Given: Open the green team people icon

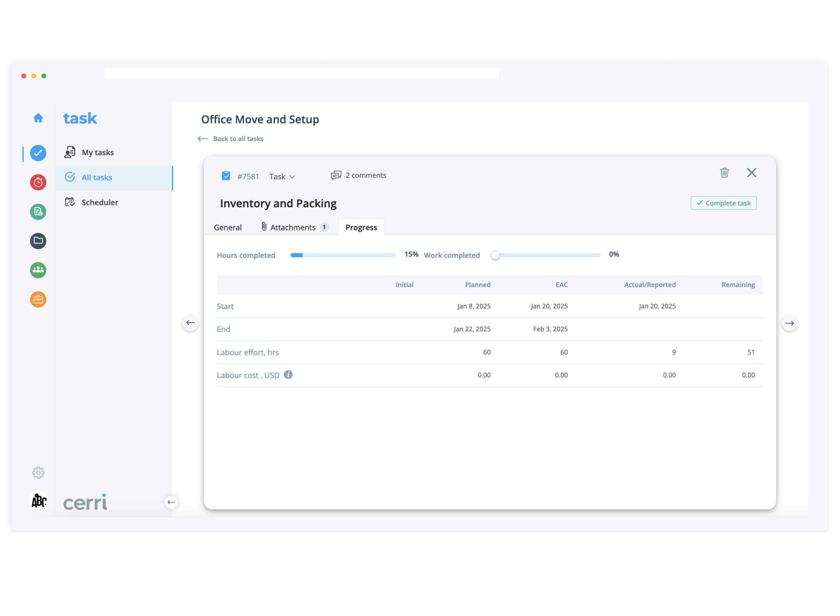Looking at the screenshot, I should pyautogui.click(x=38, y=270).
